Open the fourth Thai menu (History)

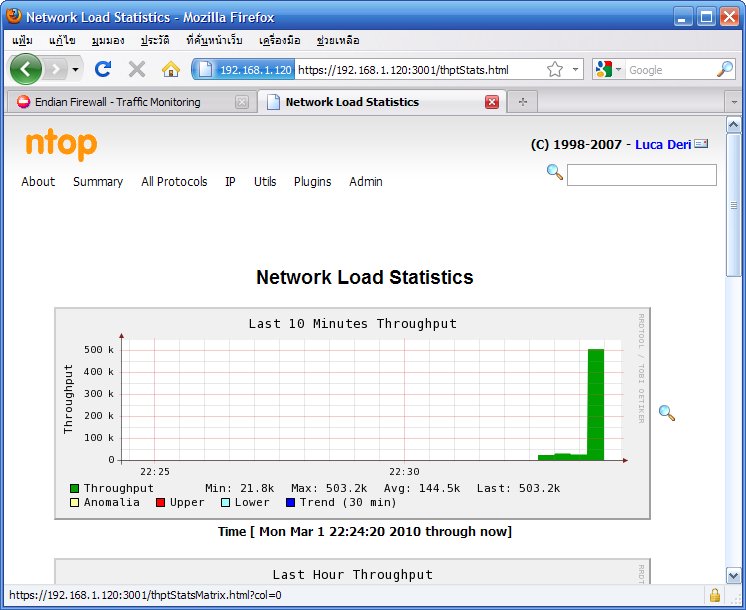pyautogui.click(x=155, y=40)
